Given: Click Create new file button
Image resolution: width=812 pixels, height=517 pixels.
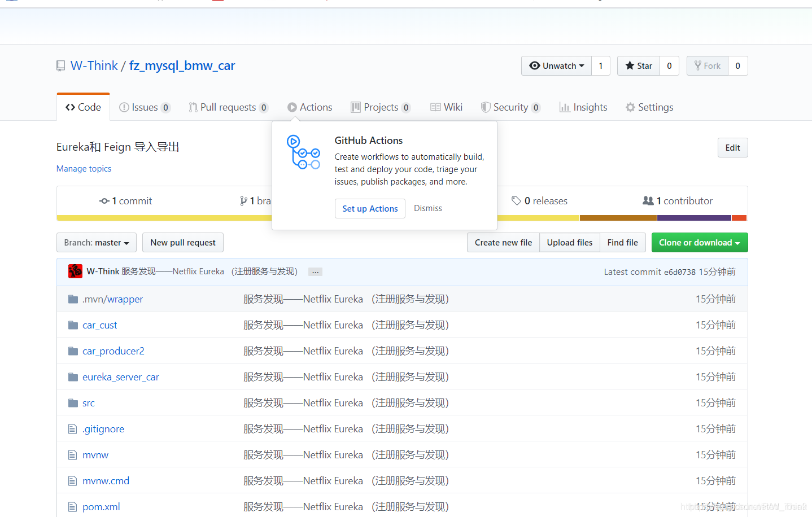Looking at the screenshot, I should (x=503, y=243).
